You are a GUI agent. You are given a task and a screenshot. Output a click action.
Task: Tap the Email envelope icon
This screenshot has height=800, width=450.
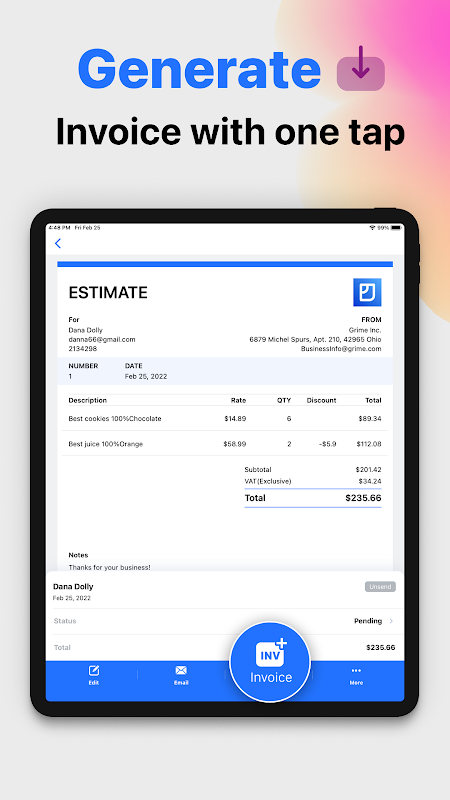click(x=181, y=670)
